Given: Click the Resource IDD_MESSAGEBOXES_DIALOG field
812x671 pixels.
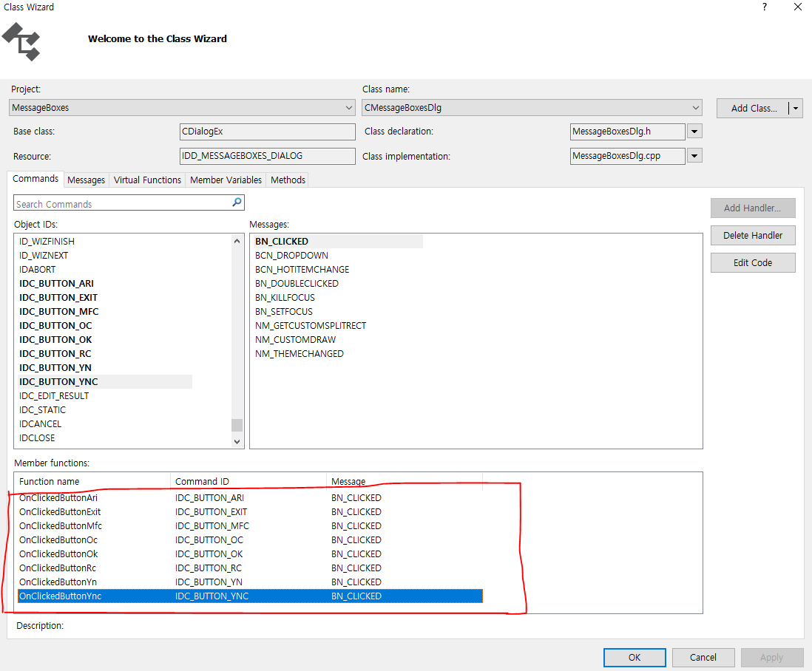Looking at the screenshot, I should 267,156.
